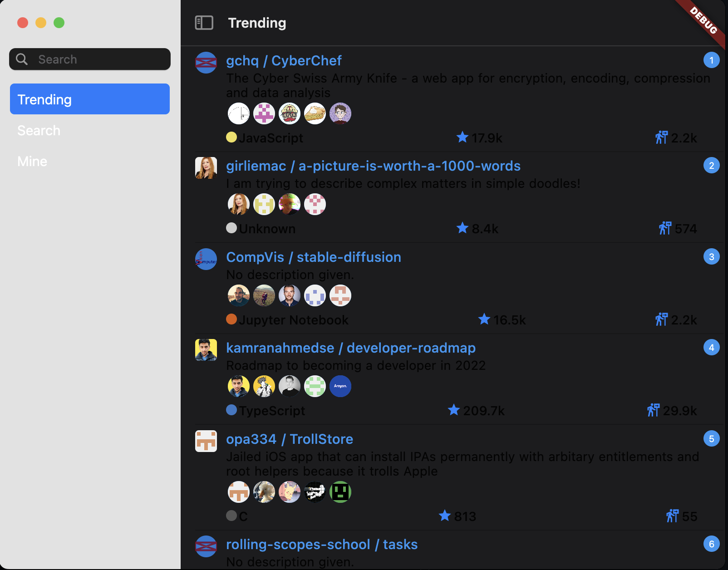Toggle the sidebar panel icon
The height and width of the screenshot is (570, 728).
click(x=204, y=23)
